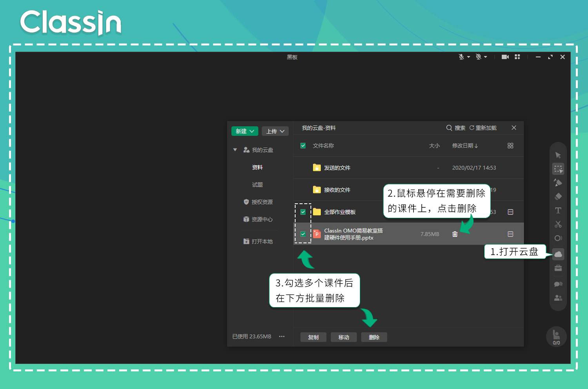Select the ClassIn OMO简易教室 pptx file name
The height and width of the screenshot is (389, 588).
pyautogui.click(x=354, y=234)
